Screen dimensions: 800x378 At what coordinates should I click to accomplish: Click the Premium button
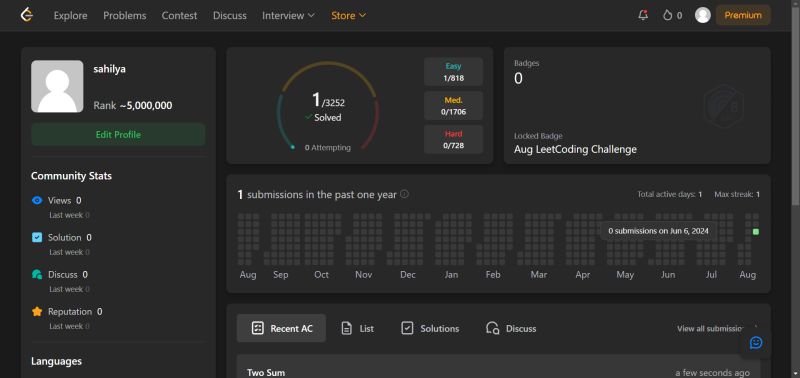743,15
